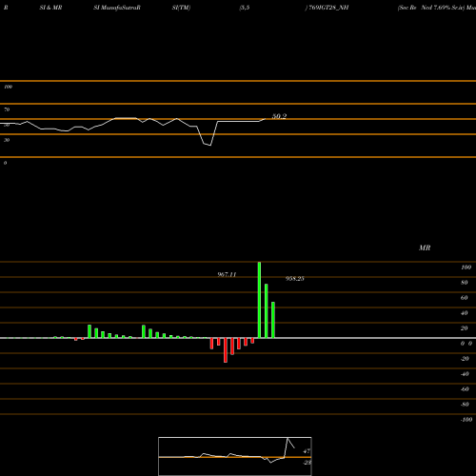Click the 958.25 price label

[295, 279]
